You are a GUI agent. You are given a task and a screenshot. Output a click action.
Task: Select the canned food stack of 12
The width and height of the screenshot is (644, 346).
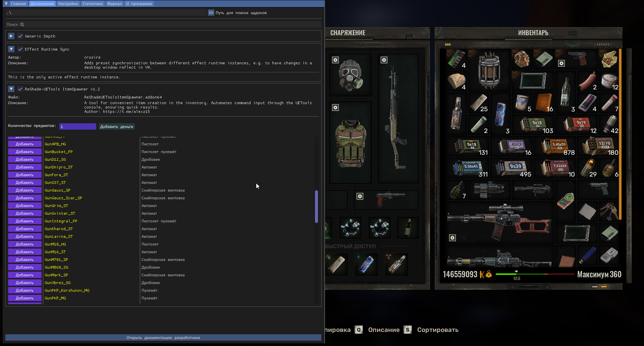(609, 81)
